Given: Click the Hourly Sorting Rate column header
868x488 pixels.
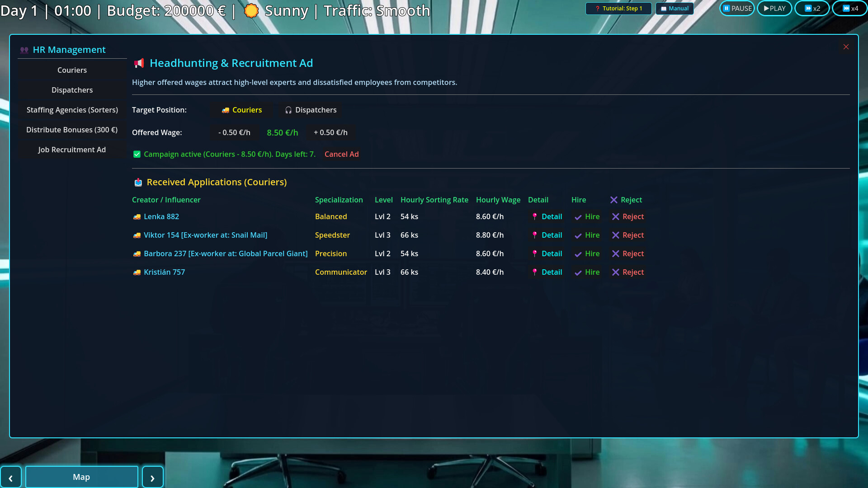Looking at the screenshot, I should (434, 200).
